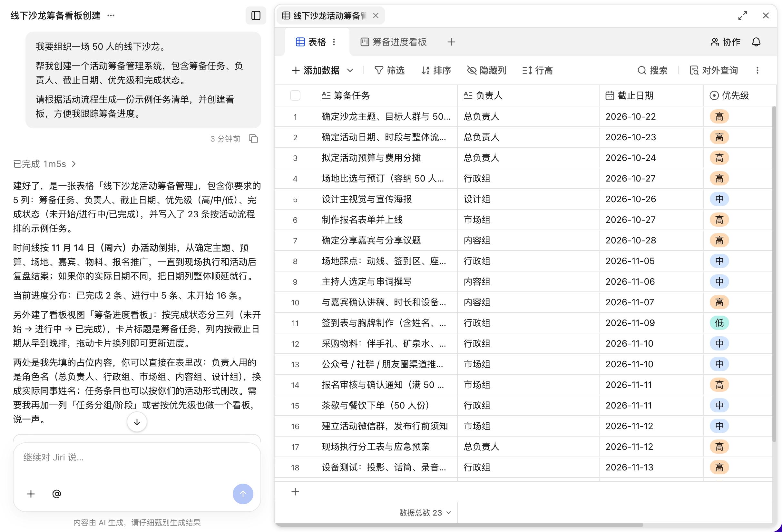Open the notification bell

tap(756, 42)
